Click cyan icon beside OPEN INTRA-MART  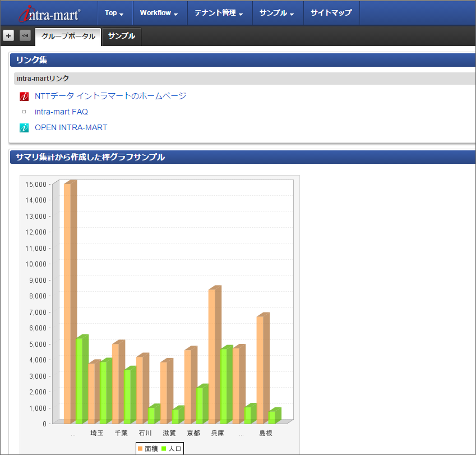[x=24, y=128]
